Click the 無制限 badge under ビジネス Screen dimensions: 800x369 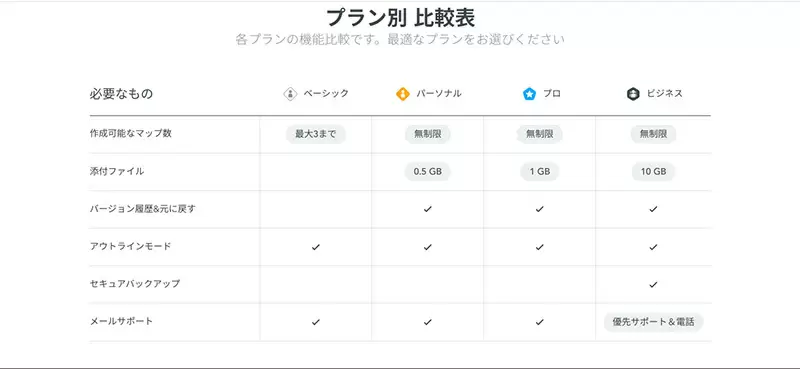pyautogui.click(x=653, y=134)
